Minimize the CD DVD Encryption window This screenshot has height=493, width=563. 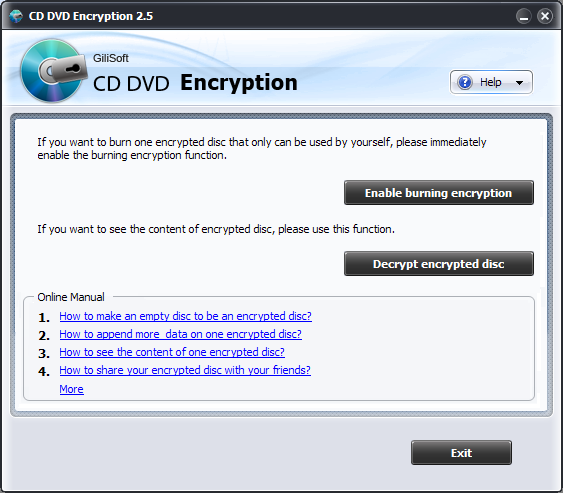pyautogui.click(x=524, y=16)
